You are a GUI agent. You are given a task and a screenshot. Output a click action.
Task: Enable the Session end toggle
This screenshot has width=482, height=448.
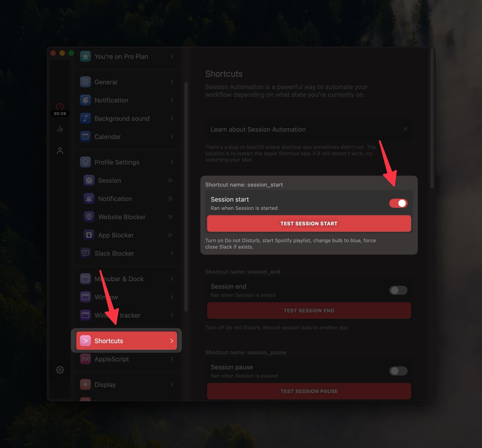(398, 291)
